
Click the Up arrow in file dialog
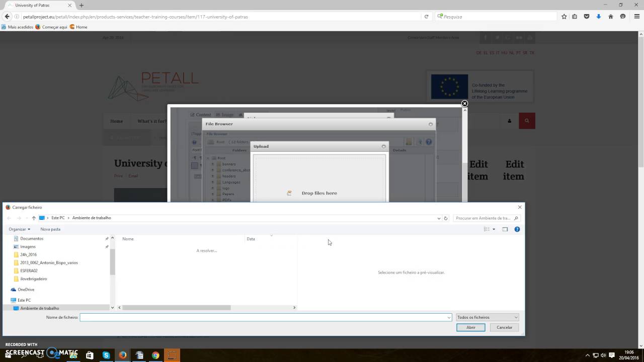pos(34,218)
